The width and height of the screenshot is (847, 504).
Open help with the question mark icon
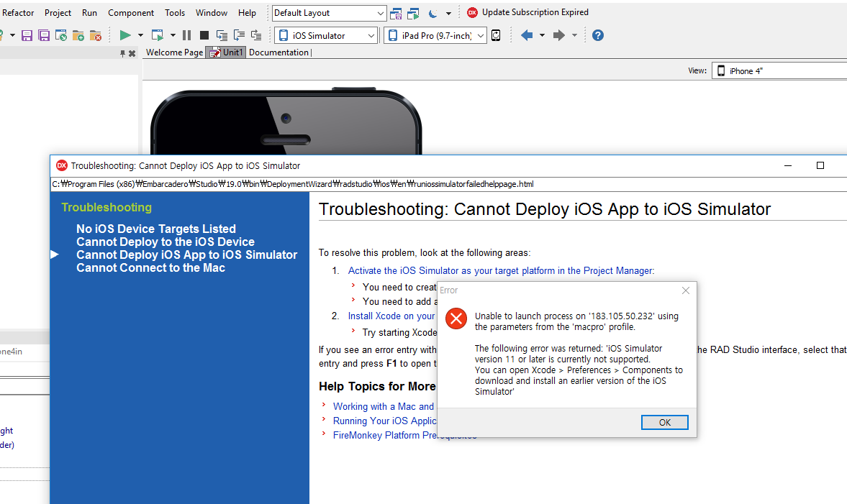pos(597,35)
